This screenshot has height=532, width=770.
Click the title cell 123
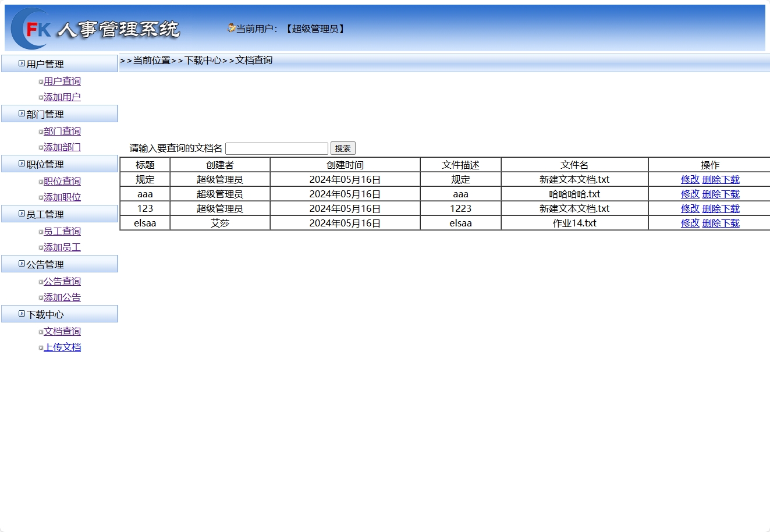click(x=145, y=209)
